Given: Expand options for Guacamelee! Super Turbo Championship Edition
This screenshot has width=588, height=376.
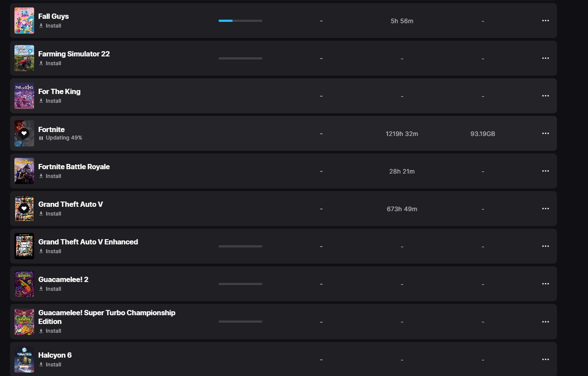Looking at the screenshot, I should [x=545, y=322].
